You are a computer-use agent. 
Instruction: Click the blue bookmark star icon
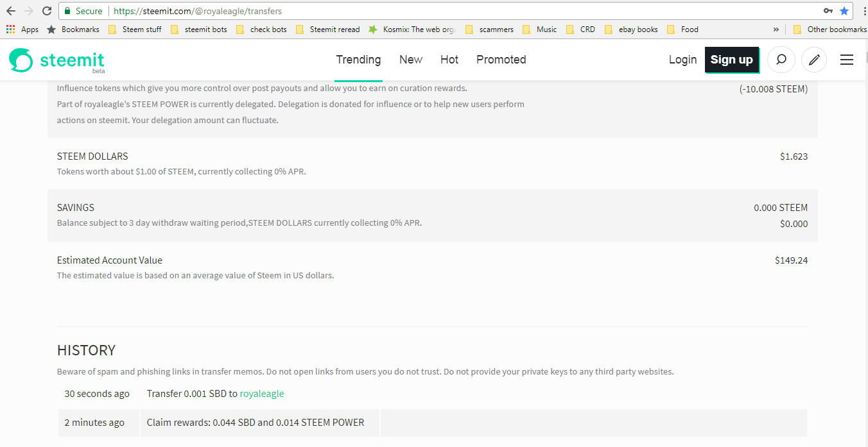[x=844, y=11]
